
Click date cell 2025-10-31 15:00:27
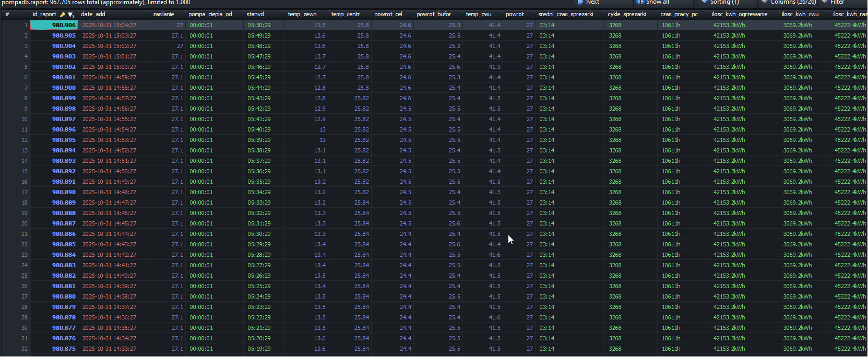[109, 67]
